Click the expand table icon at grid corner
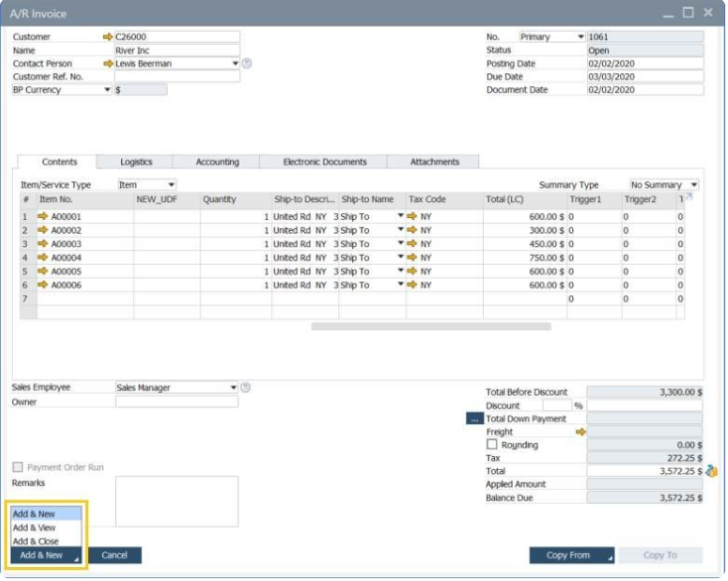728x581 pixels. coord(689,197)
